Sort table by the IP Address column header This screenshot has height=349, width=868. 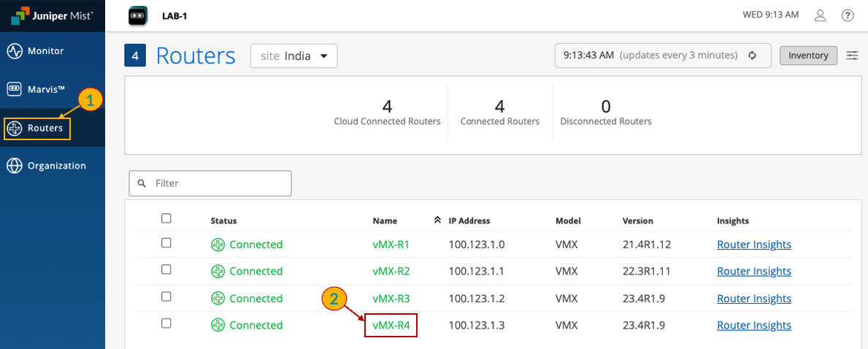tap(469, 220)
